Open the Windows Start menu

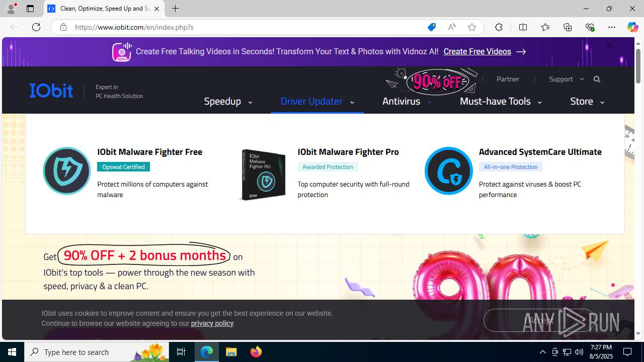[12, 352]
